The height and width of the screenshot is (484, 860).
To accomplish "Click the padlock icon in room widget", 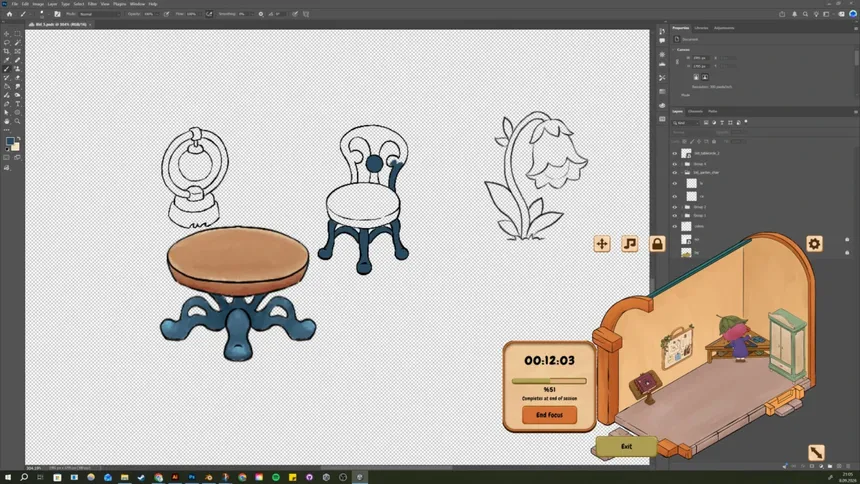I will coord(657,244).
